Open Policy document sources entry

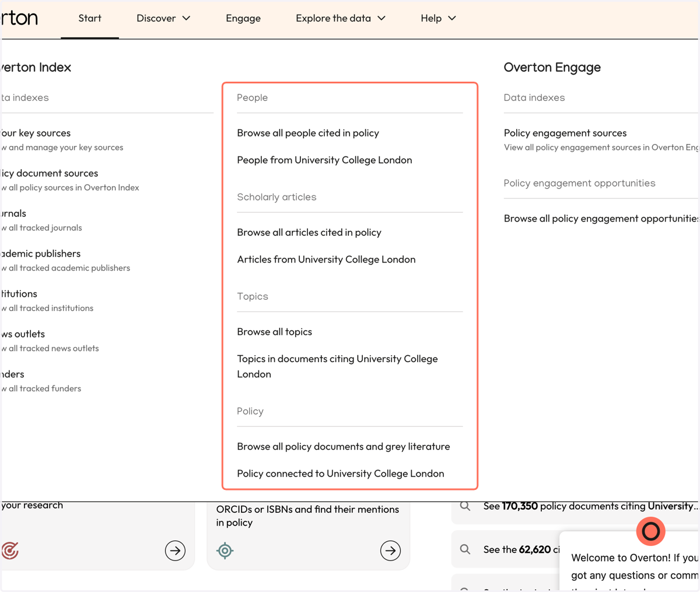click(x=50, y=173)
